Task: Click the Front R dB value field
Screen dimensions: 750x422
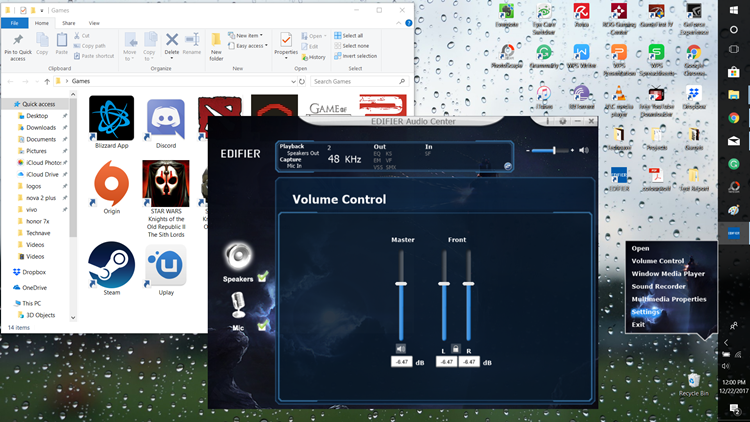Action: point(469,362)
